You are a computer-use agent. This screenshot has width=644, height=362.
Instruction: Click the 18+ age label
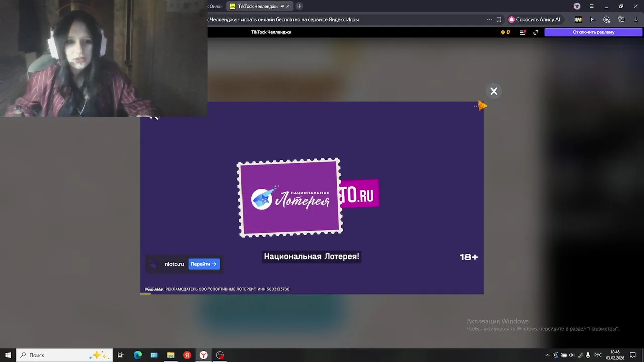tap(469, 257)
